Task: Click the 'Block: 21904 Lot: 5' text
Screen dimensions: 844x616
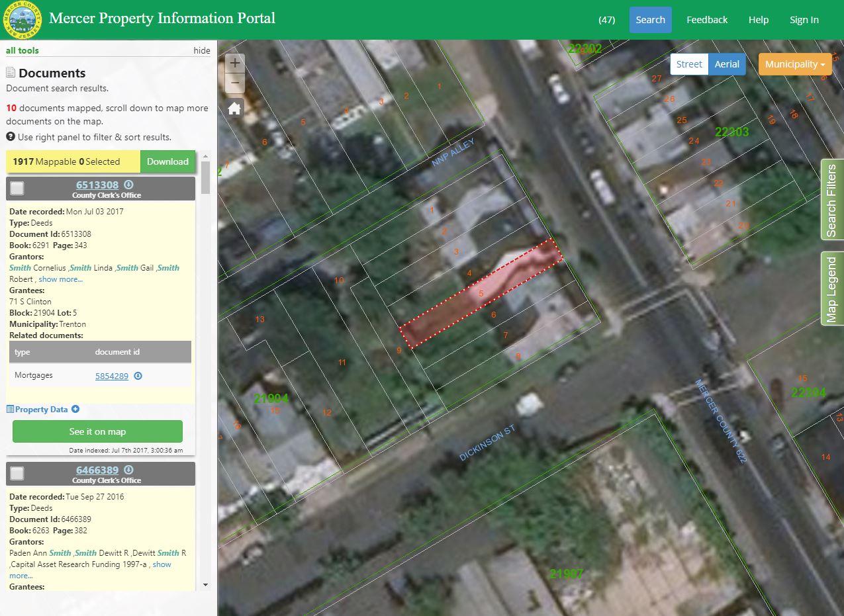Action: click(x=43, y=313)
